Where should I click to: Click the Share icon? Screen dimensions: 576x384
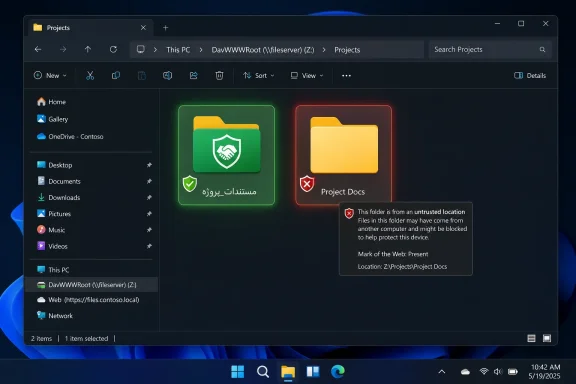[x=193, y=75]
